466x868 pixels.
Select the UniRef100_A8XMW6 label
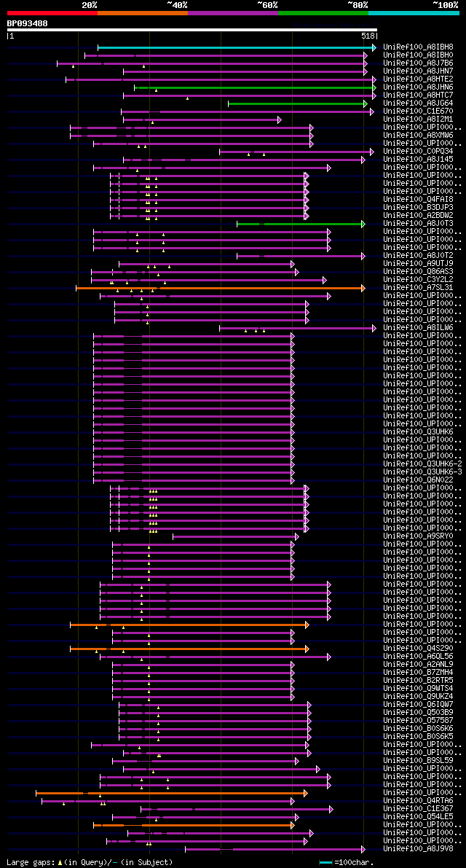(x=418, y=136)
